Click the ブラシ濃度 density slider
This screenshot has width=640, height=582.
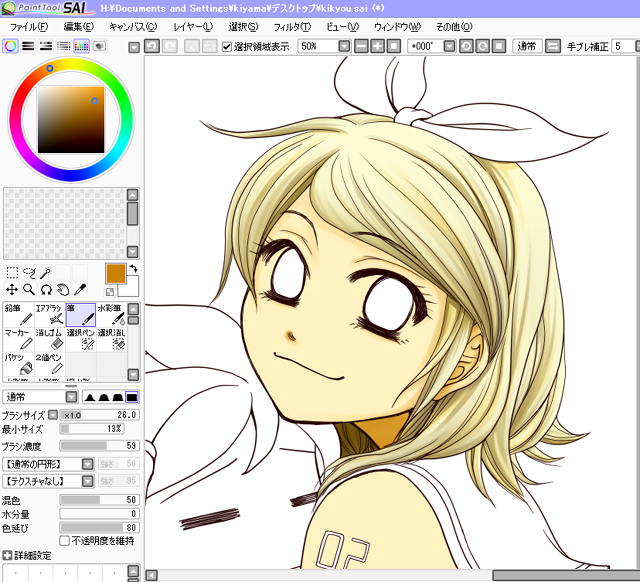[99, 446]
